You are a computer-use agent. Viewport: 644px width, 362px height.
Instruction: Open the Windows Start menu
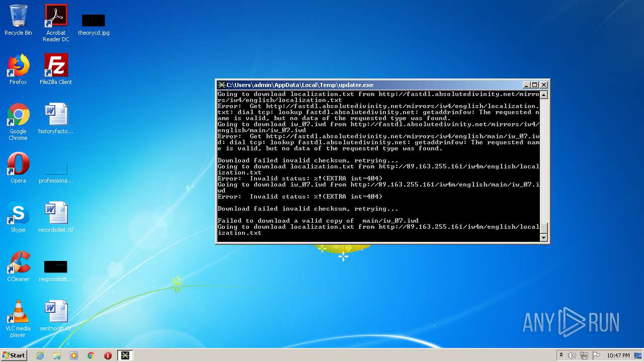click(14, 355)
